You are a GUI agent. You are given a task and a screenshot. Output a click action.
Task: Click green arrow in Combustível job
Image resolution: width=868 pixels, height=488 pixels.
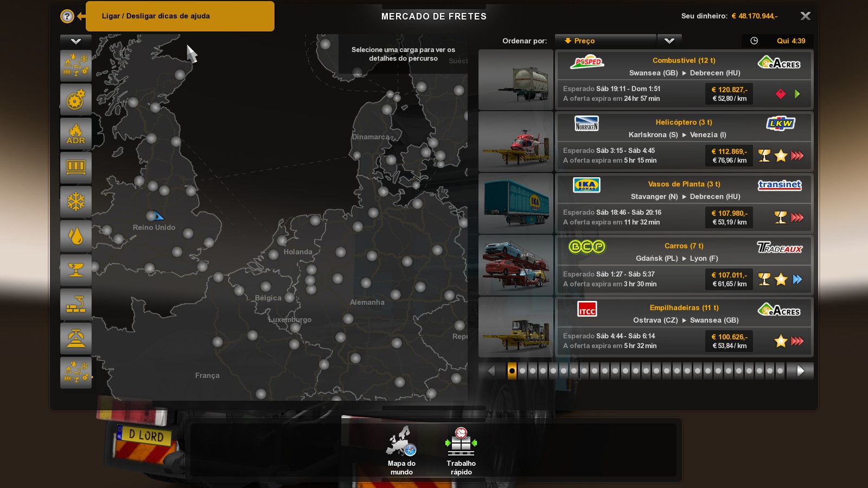point(797,94)
